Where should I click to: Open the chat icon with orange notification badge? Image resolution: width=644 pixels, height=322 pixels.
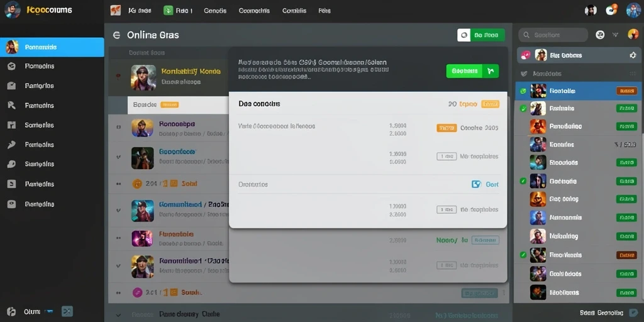[x=611, y=10]
